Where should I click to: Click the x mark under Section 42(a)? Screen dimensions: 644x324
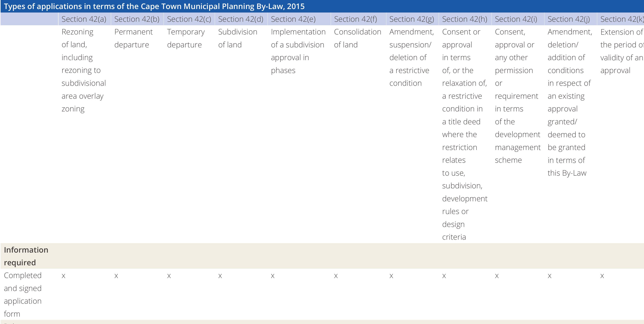pos(63,276)
